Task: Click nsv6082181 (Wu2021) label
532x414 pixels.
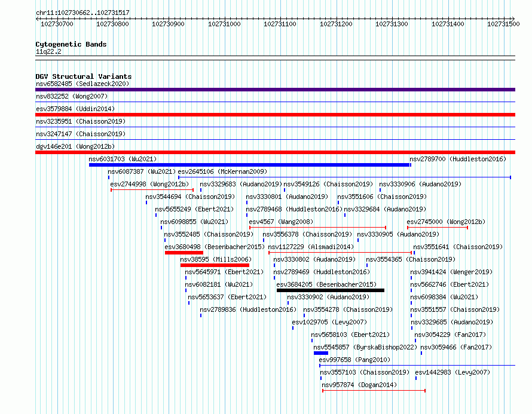Action: coord(219,284)
